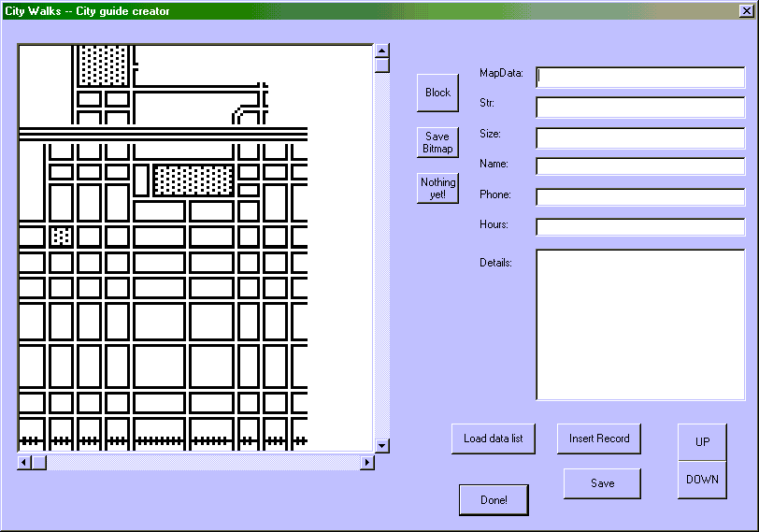Click the small dotted square block in the map
The height and width of the screenshot is (532, 759).
[x=62, y=237]
